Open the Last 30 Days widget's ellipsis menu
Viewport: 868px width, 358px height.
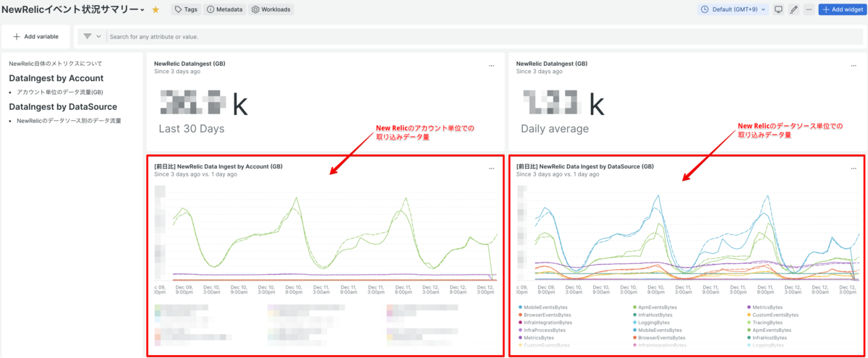click(x=491, y=65)
